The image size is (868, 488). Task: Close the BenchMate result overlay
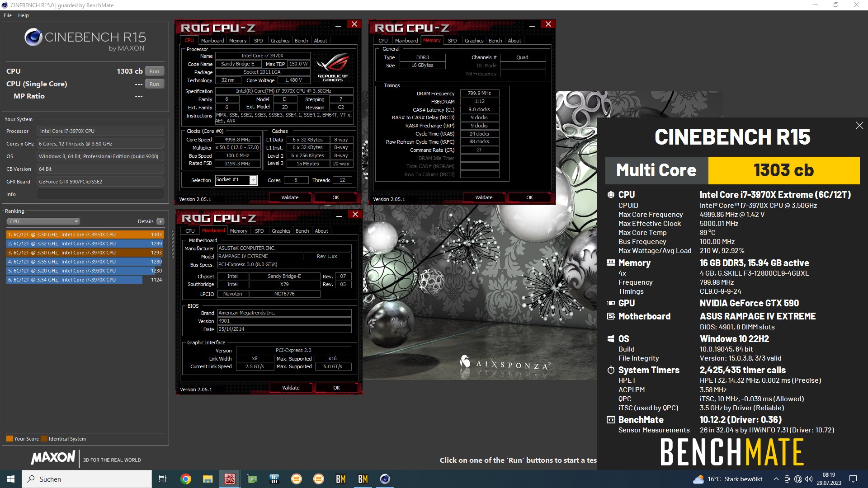[859, 125]
